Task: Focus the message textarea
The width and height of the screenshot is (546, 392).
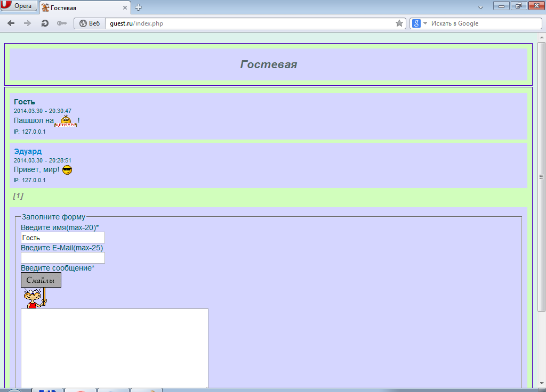Action: coord(115,348)
